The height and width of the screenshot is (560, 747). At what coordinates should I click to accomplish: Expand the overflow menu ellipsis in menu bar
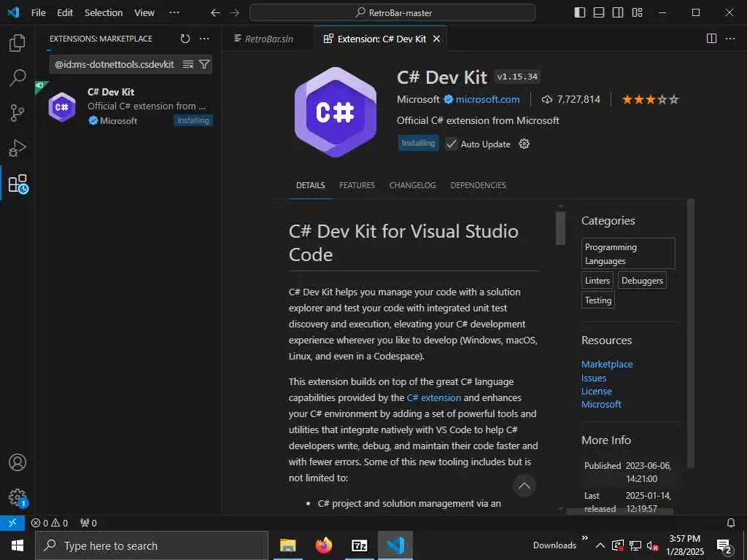pos(174,13)
